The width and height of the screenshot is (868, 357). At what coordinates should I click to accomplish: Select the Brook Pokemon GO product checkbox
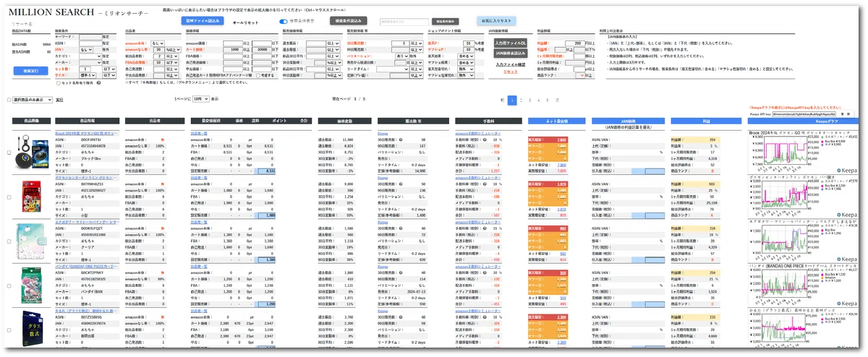point(9,152)
